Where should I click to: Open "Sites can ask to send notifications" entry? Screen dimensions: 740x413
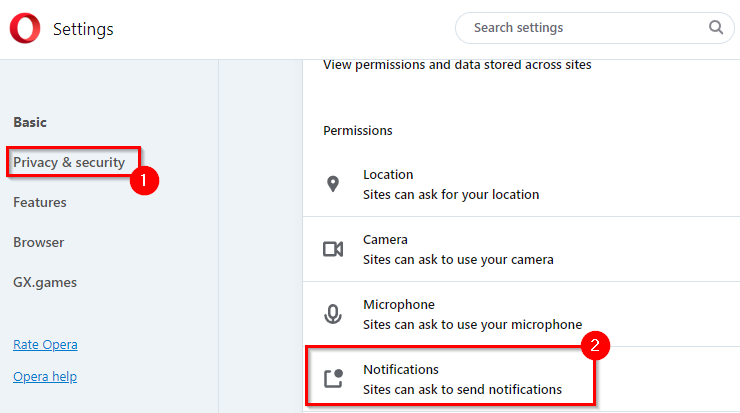(462, 389)
